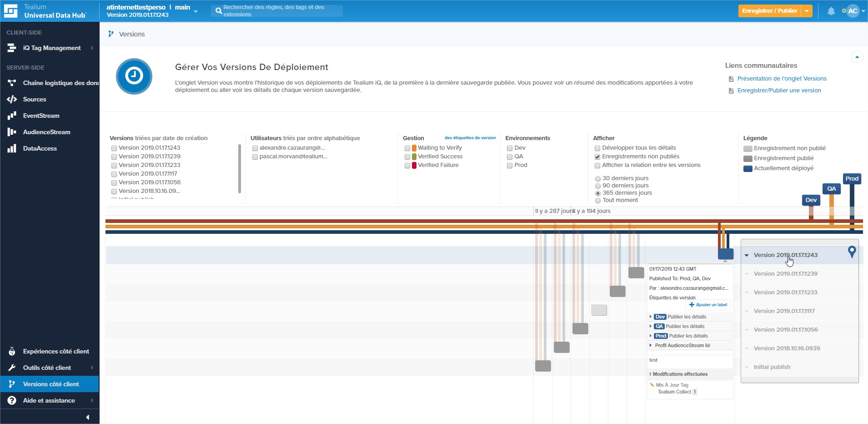This screenshot has width=868, height=424.
Task: Open EventStream from the sidebar
Action: pyautogui.click(x=41, y=116)
